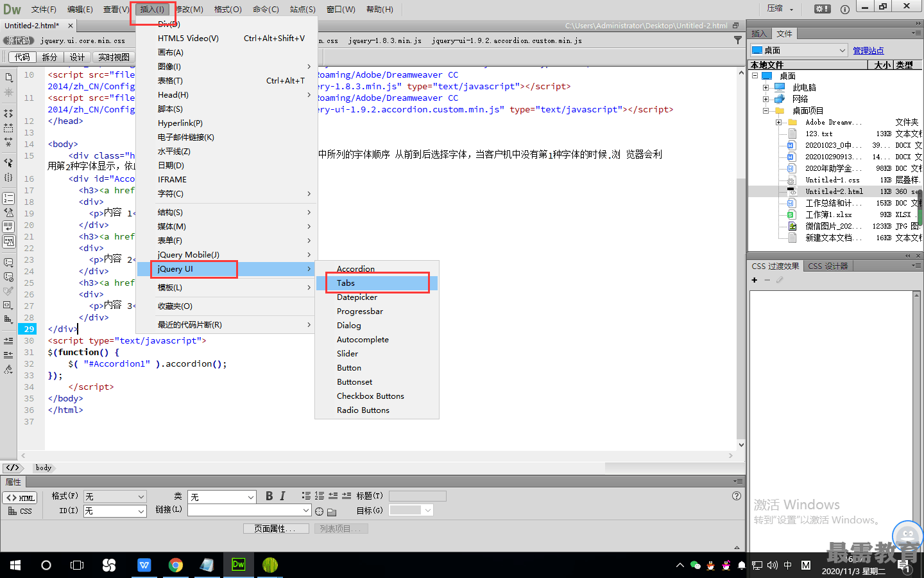Open ID(I) dropdown in properties
This screenshot has width=924, height=578.
(x=116, y=511)
